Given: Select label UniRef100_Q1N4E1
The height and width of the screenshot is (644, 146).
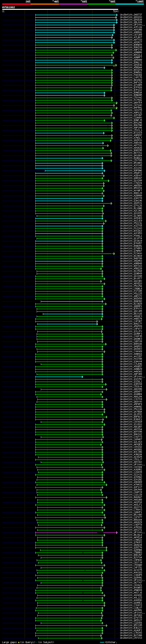Looking at the screenshot, I should point(131,603).
